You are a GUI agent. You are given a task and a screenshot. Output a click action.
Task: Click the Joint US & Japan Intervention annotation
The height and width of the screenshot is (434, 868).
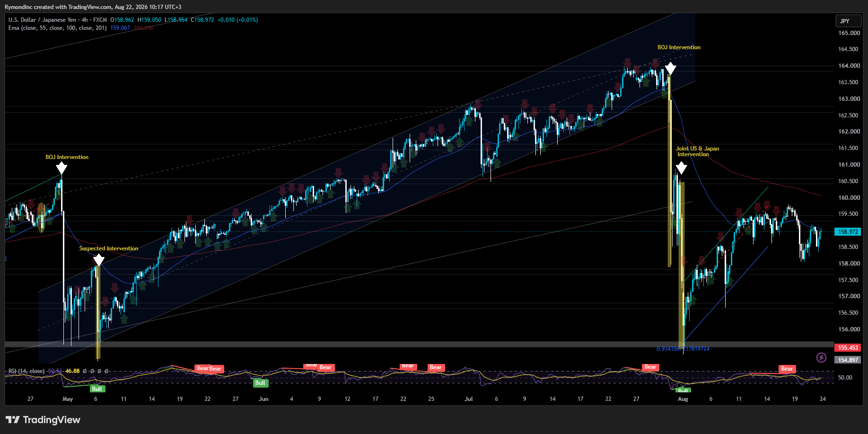[697, 151]
